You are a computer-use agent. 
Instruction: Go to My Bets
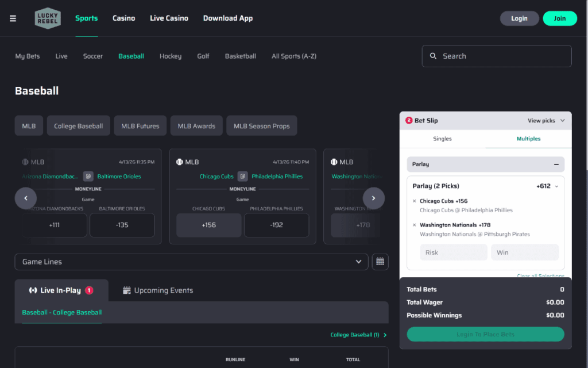coord(28,56)
